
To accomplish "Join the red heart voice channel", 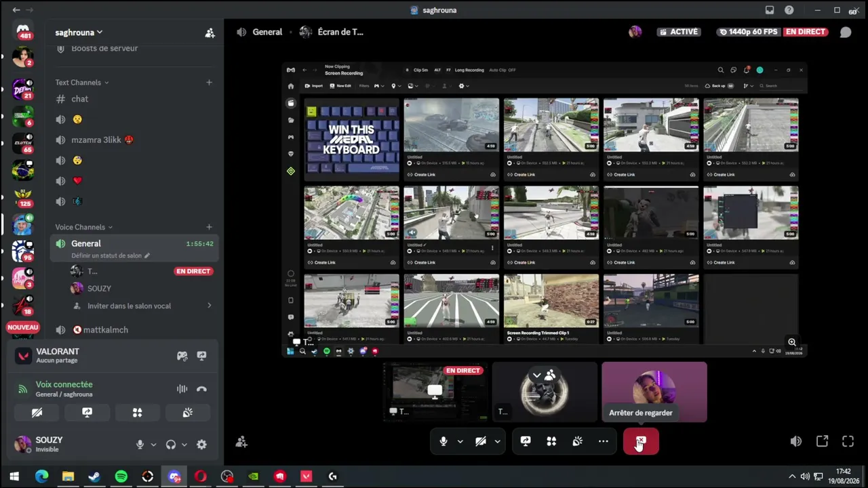I will point(134,181).
